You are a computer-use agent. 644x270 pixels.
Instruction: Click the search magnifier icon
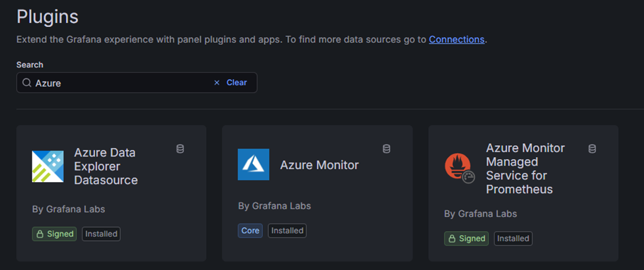26,83
